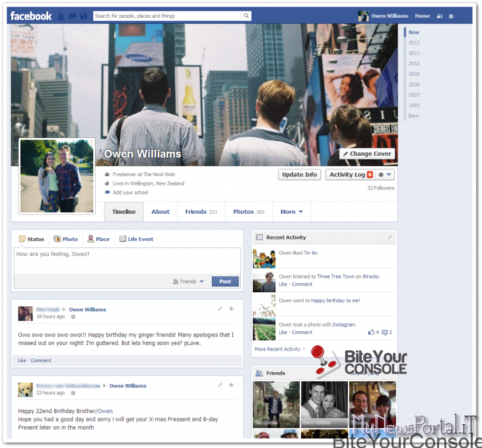This screenshot has width=482, height=448.
Task: Click the edit pencil on the 23 hours ago post
Action: (220, 385)
